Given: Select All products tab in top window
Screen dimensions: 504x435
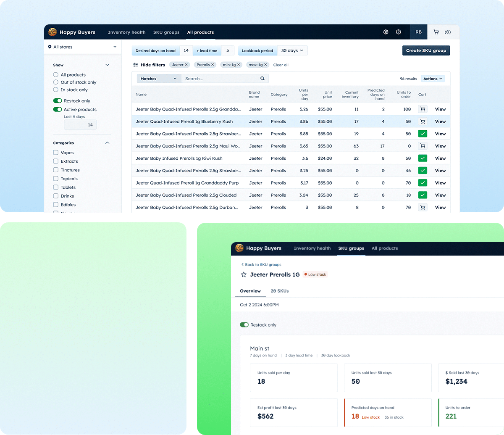Looking at the screenshot, I should (200, 32).
